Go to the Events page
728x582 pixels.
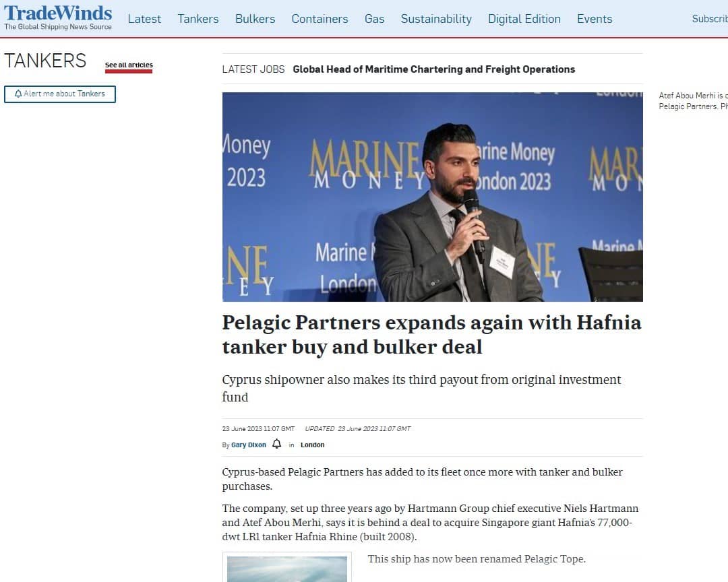pyautogui.click(x=595, y=19)
